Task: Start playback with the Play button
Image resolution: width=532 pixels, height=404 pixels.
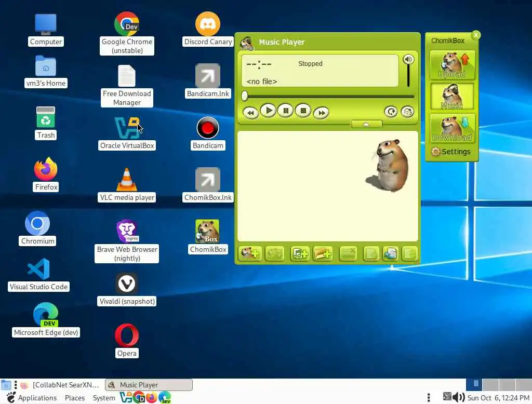Action: point(268,111)
